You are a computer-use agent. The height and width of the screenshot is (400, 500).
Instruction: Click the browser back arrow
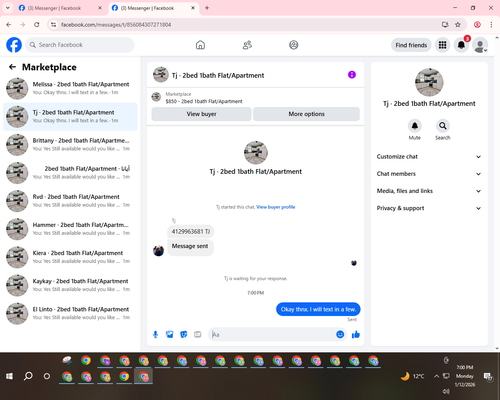pyautogui.click(x=9, y=25)
